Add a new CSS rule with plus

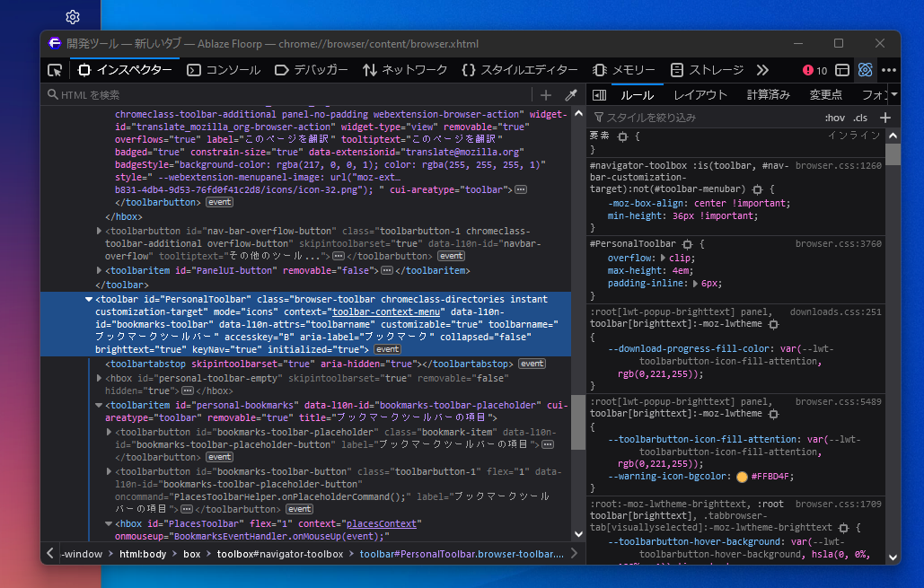(x=885, y=118)
